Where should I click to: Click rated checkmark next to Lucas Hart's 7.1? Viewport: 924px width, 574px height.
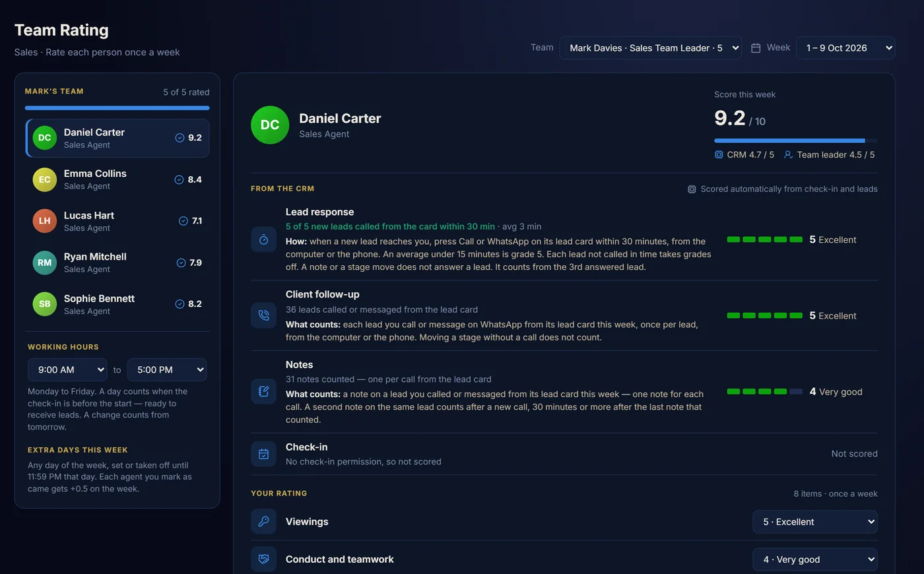(183, 221)
